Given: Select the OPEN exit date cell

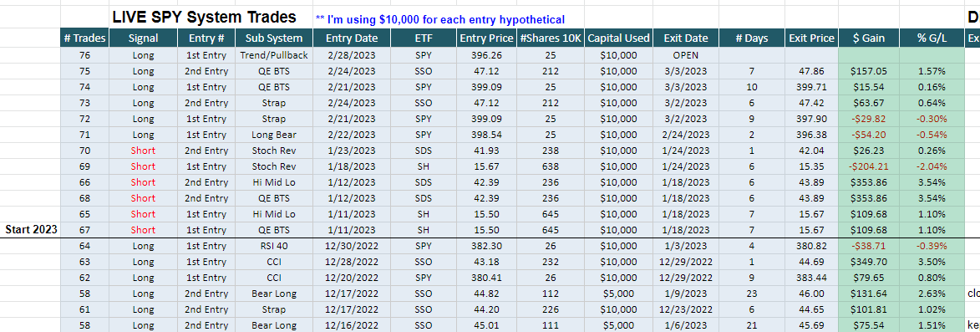Looking at the screenshot, I should tap(685, 55).
